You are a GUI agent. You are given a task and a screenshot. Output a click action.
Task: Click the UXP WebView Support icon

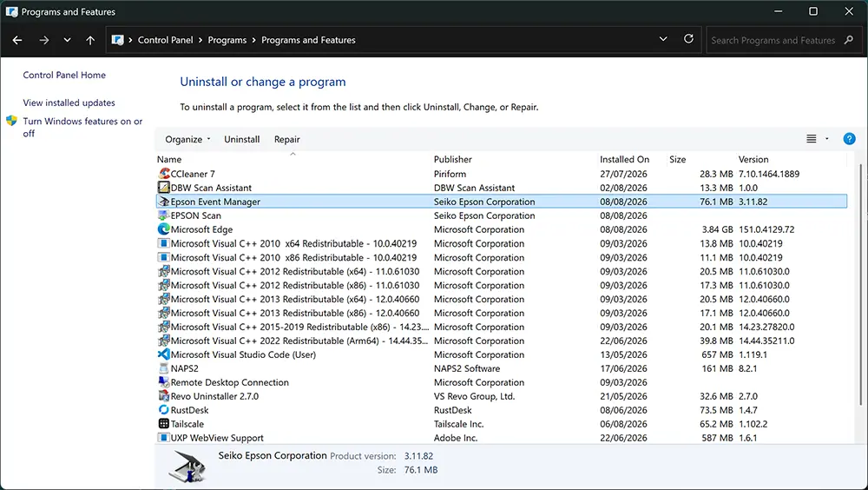(x=164, y=437)
